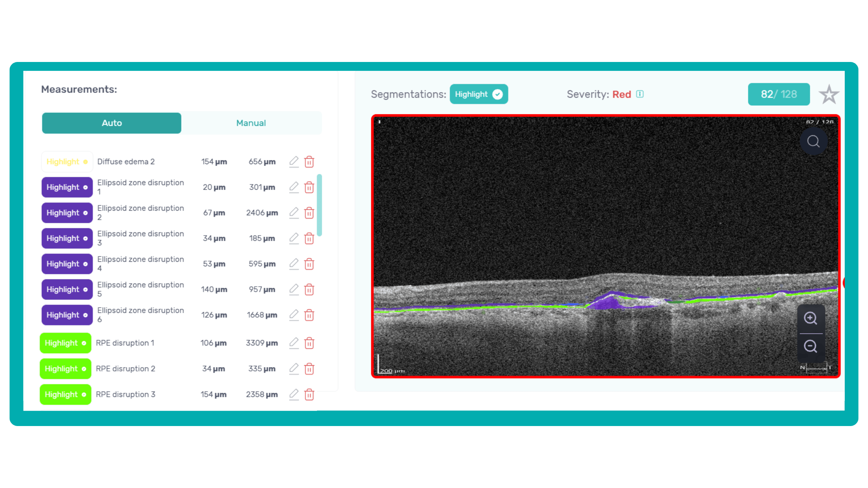Click the zoom-in icon on the image viewer
The width and height of the screenshot is (868, 488).
point(811,318)
